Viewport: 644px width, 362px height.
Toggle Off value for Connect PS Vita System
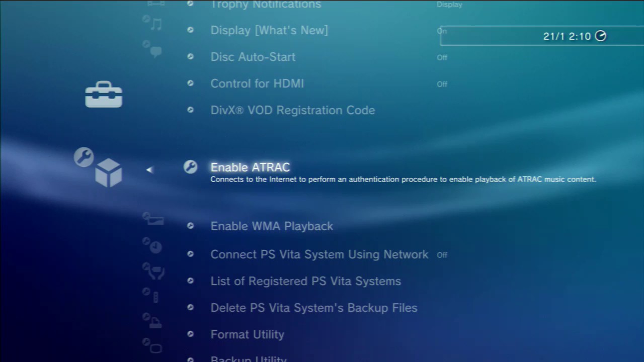click(442, 255)
